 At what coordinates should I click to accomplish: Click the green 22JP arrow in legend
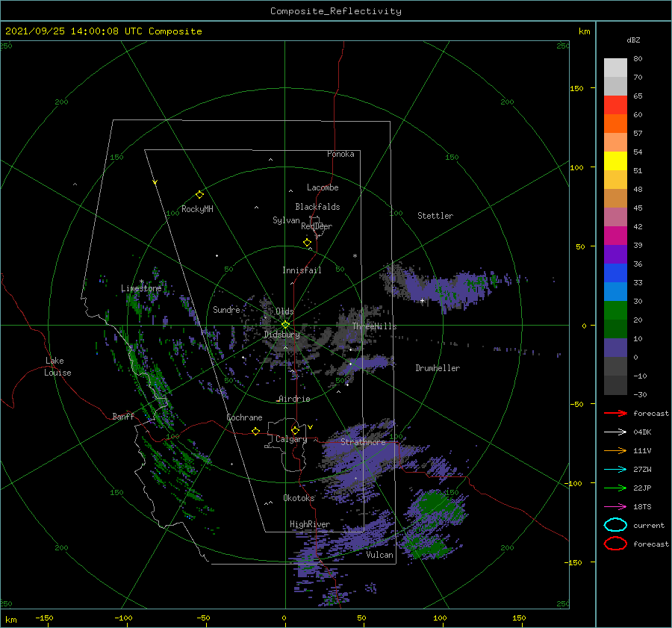pyautogui.click(x=615, y=488)
